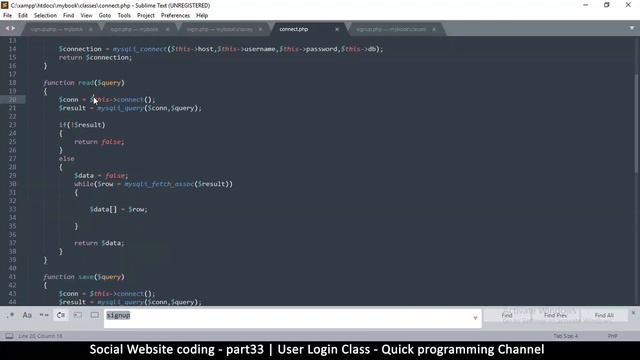Click line number 18 in gutter

[x=12, y=82]
